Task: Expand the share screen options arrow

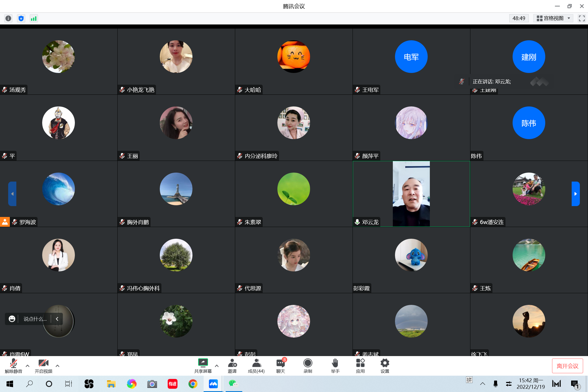Action: pyautogui.click(x=217, y=366)
